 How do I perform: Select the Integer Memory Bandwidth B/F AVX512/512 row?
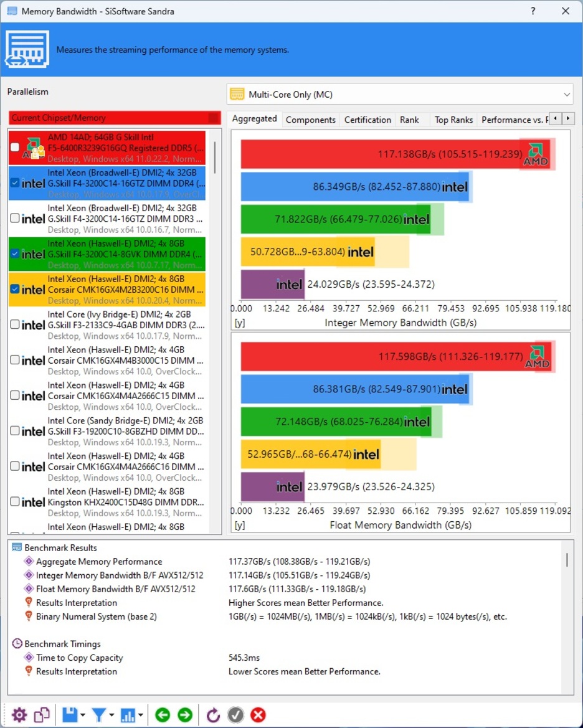(x=284, y=575)
